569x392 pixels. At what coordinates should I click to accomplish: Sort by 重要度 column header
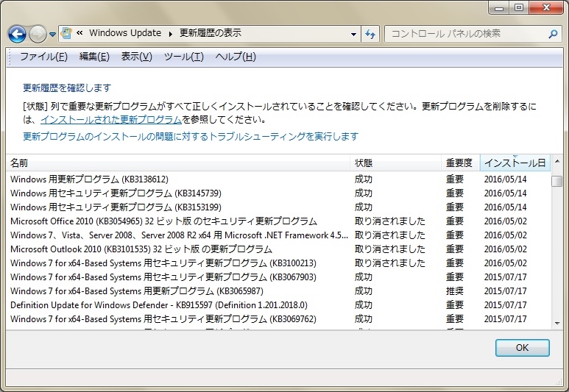(x=461, y=163)
